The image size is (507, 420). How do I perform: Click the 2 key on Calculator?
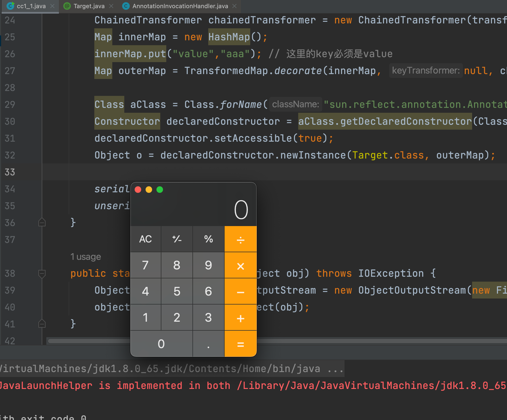tap(177, 317)
